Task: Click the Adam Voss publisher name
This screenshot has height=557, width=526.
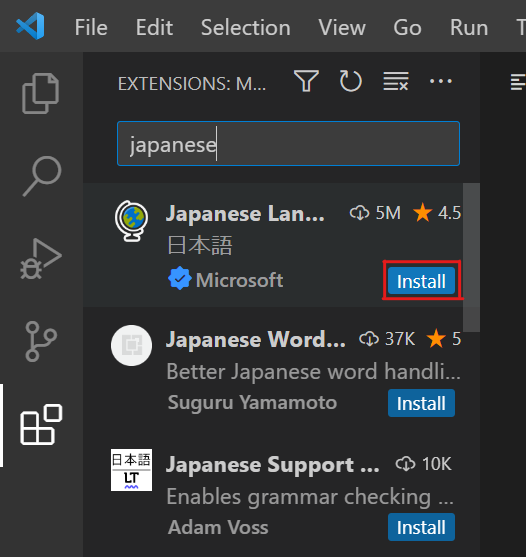Action: click(x=218, y=527)
